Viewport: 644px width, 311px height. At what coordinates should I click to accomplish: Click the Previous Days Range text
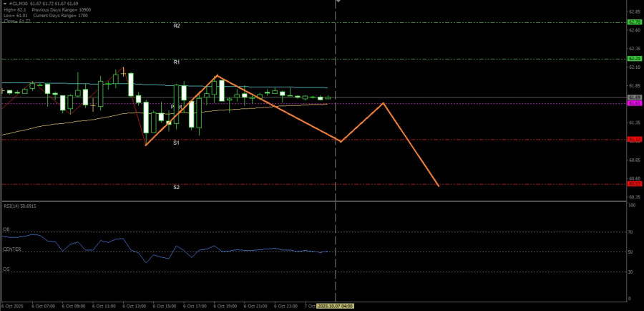click(x=57, y=9)
